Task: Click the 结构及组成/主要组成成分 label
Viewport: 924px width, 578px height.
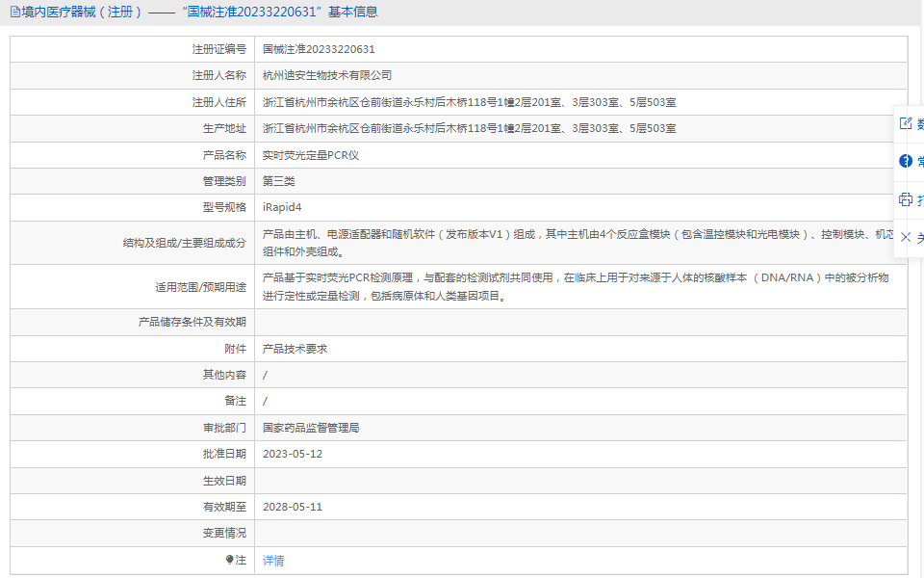Action: click(185, 243)
